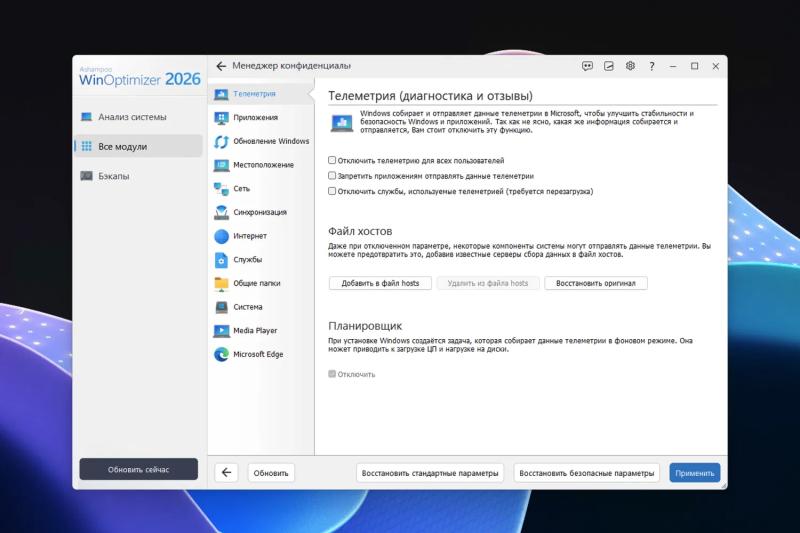
Task: Open the Общие папки section
Action: (x=261, y=284)
